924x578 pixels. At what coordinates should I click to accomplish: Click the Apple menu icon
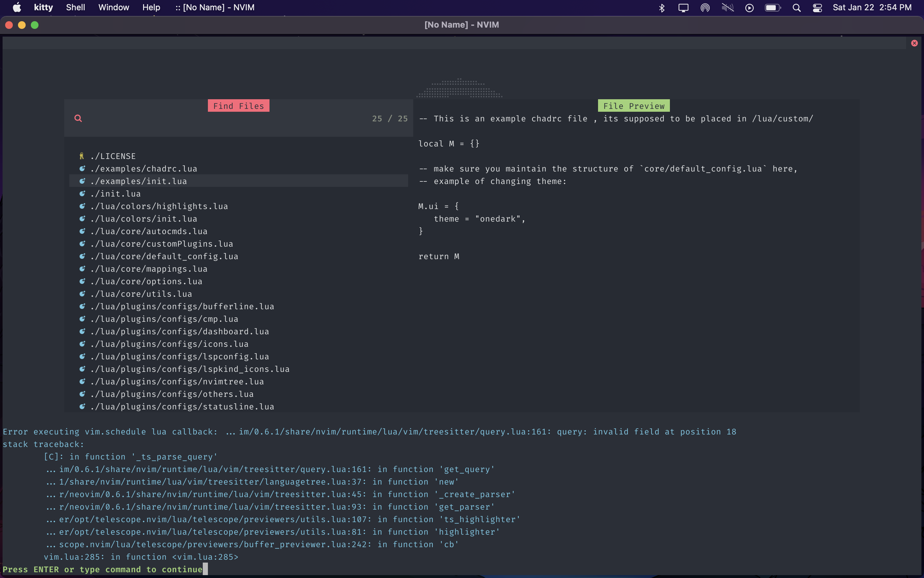pyautogui.click(x=17, y=7)
